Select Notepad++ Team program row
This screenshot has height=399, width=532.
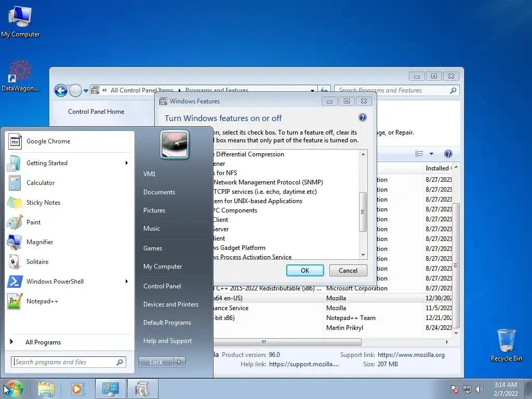pyautogui.click(x=332, y=318)
